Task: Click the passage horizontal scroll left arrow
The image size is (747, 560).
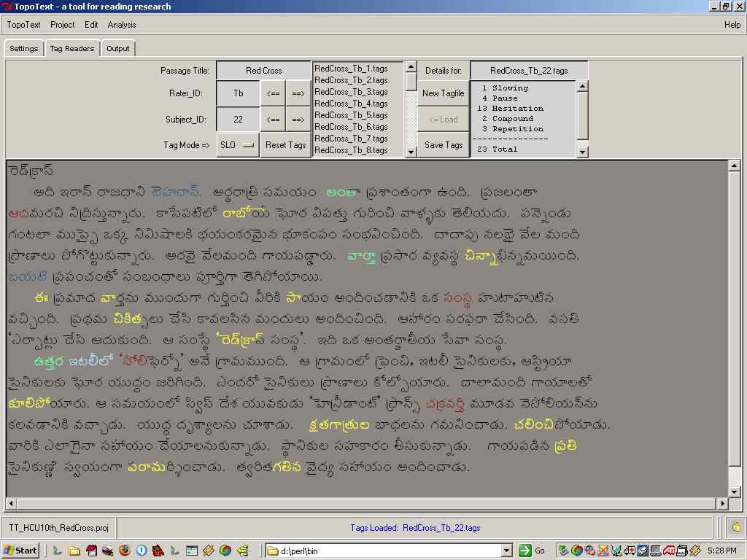Action: coord(11,503)
